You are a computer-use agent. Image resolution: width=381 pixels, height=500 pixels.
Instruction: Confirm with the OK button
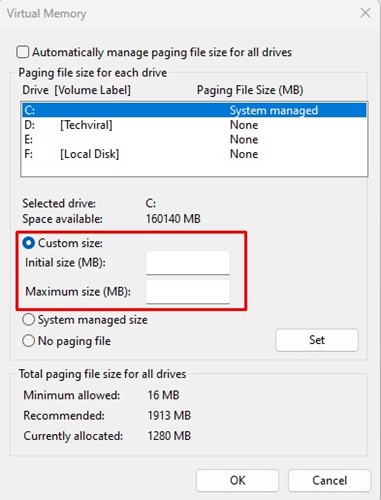click(x=237, y=480)
